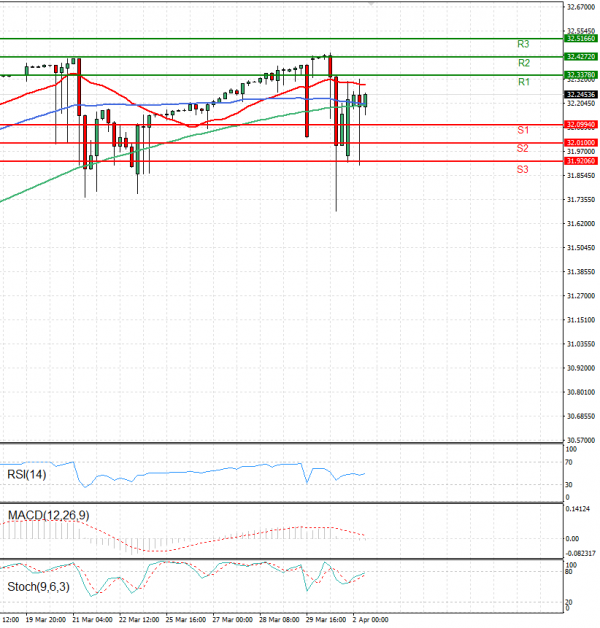Click the 22 Mar 12:00 time label
This screenshot has width=600, height=628.
tap(139, 620)
